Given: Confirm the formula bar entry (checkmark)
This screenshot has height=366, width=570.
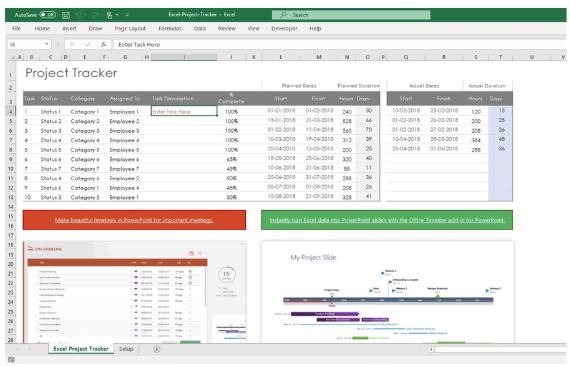Looking at the screenshot, I should (x=88, y=44).
